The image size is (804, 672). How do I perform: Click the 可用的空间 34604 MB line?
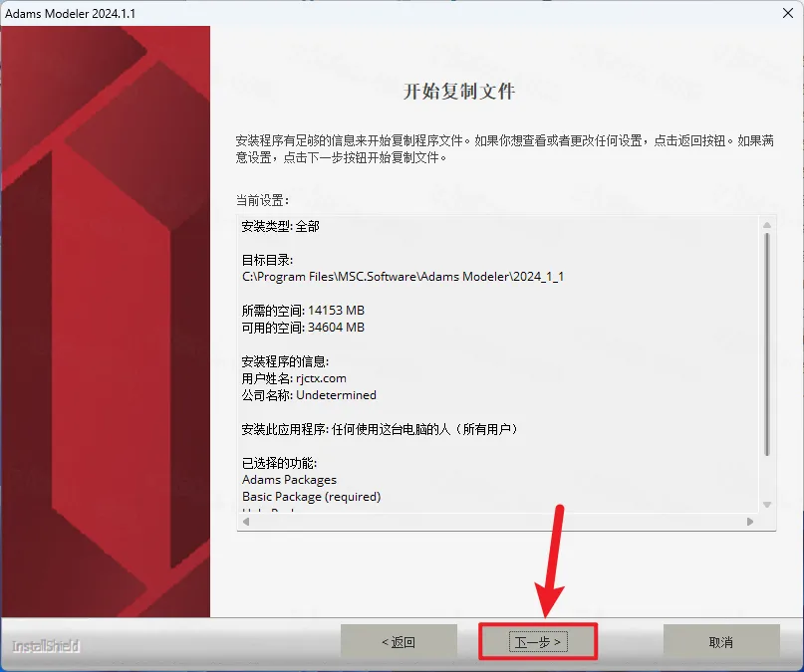click(303, 328)
